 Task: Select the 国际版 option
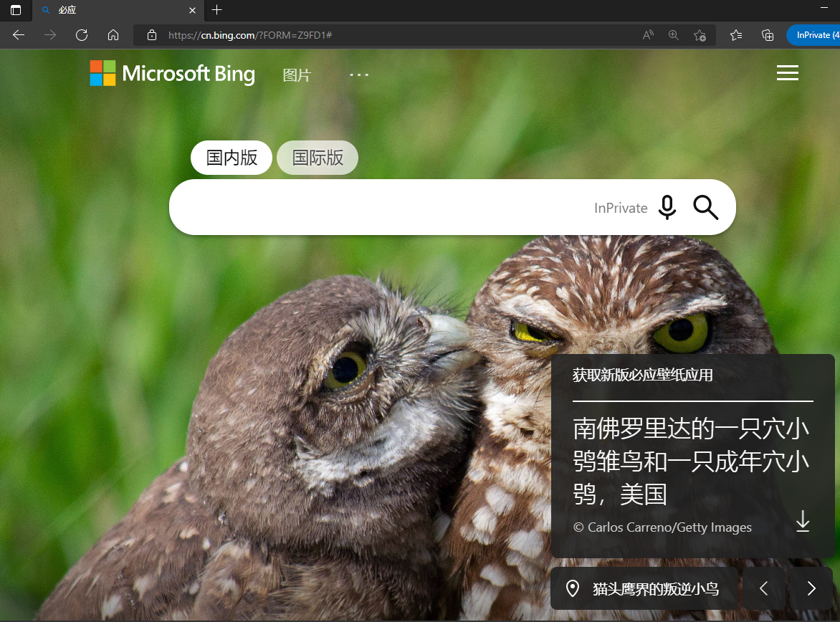pos(317,157)
